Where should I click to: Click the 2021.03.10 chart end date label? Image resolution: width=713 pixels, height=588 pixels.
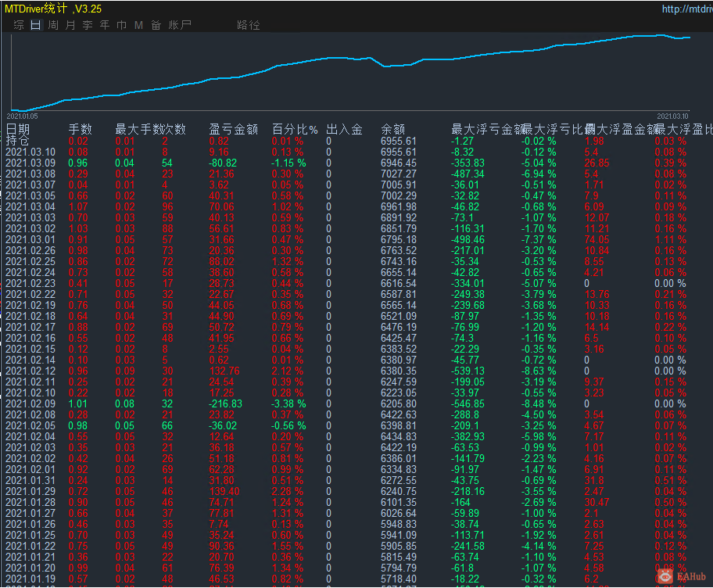pyautogui.click(x=672, y=117)
